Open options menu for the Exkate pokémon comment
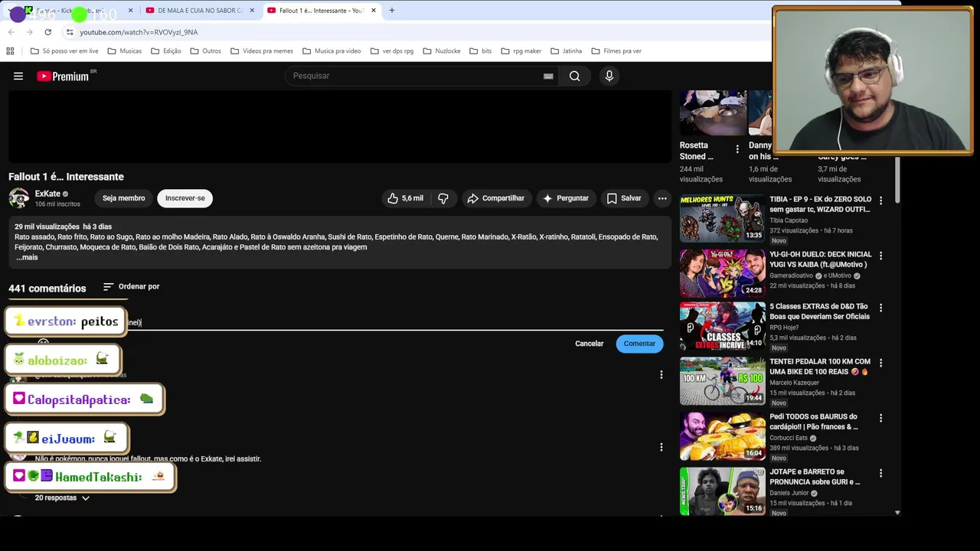 point(661,447)
